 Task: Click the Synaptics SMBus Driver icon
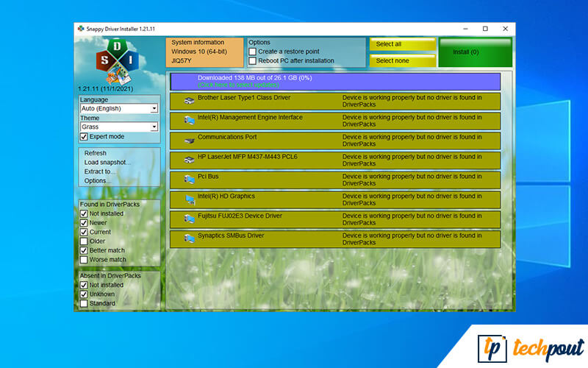[190, 239]
